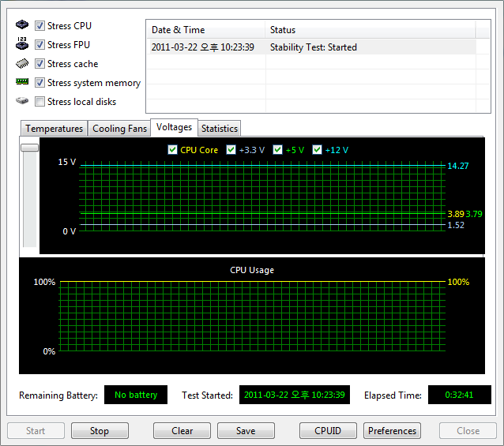This screenshot has width=504, height=446.
Task: Click the Status column header
Action: 370,30
